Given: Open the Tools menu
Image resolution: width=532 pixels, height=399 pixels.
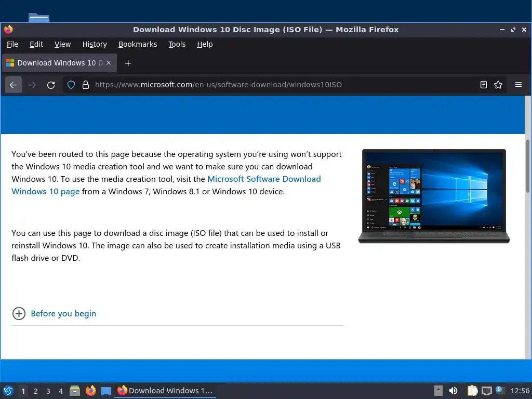Looking at the screenshot, I should point(177,44).
